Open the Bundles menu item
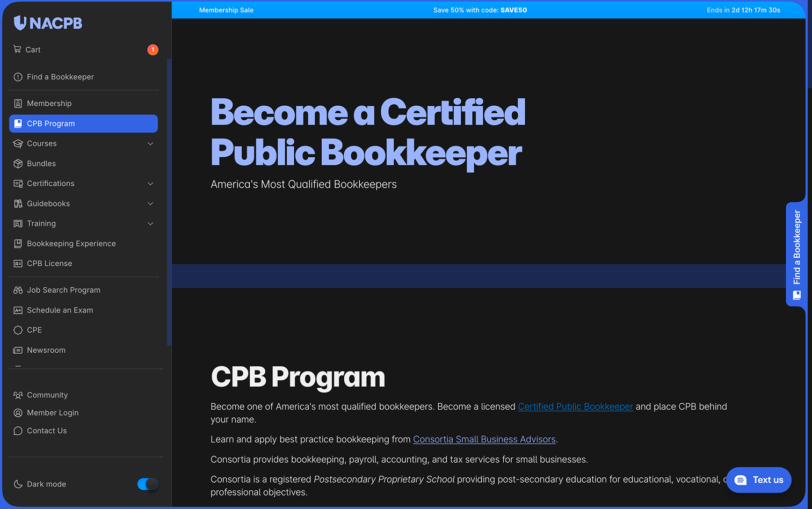The height and width of the screenshot is (509, 812). [83, 164]
